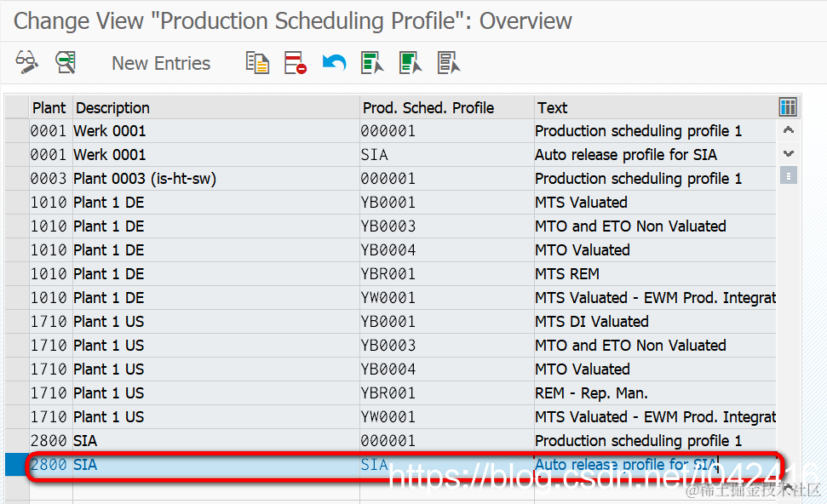This screenshot has height=504, width=827.
Task: Click the Copy As icon
Action: point(257,62)
